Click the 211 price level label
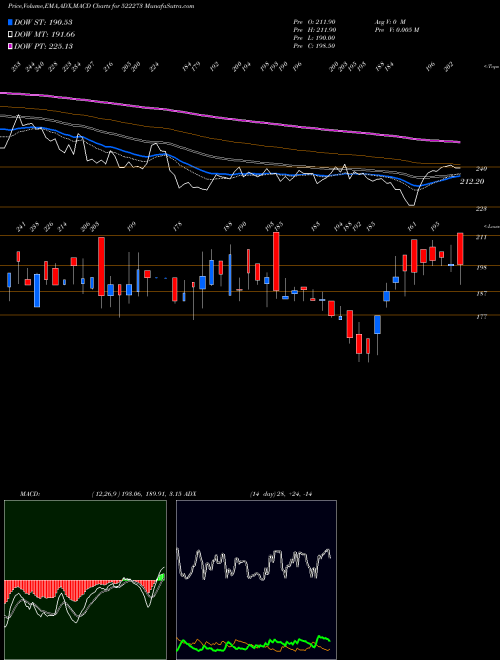 [x=481, y=237]
